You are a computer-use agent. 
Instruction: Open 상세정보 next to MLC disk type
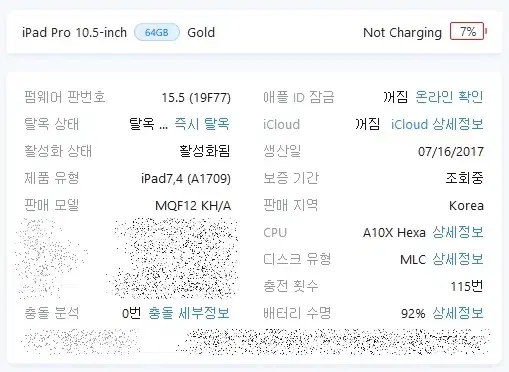click(458, 259)
